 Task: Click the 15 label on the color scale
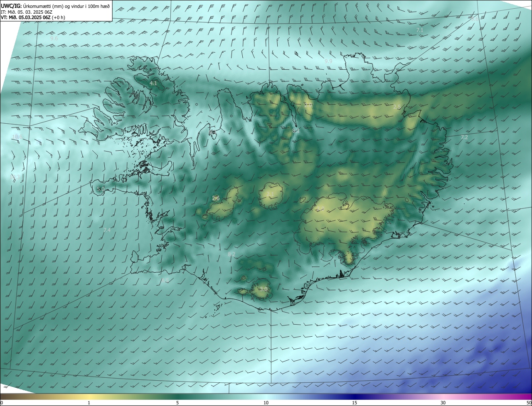click(355, 403)
